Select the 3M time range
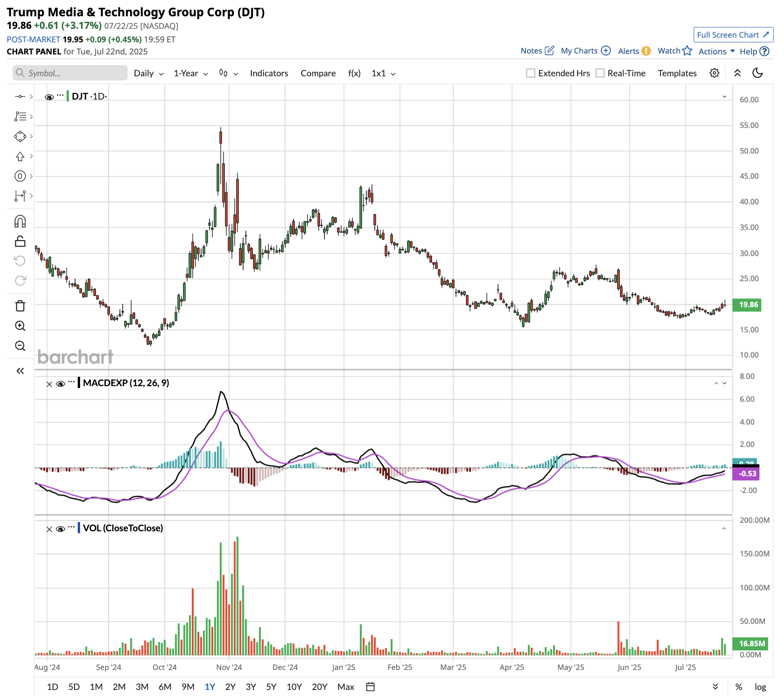 pos(142,687)
